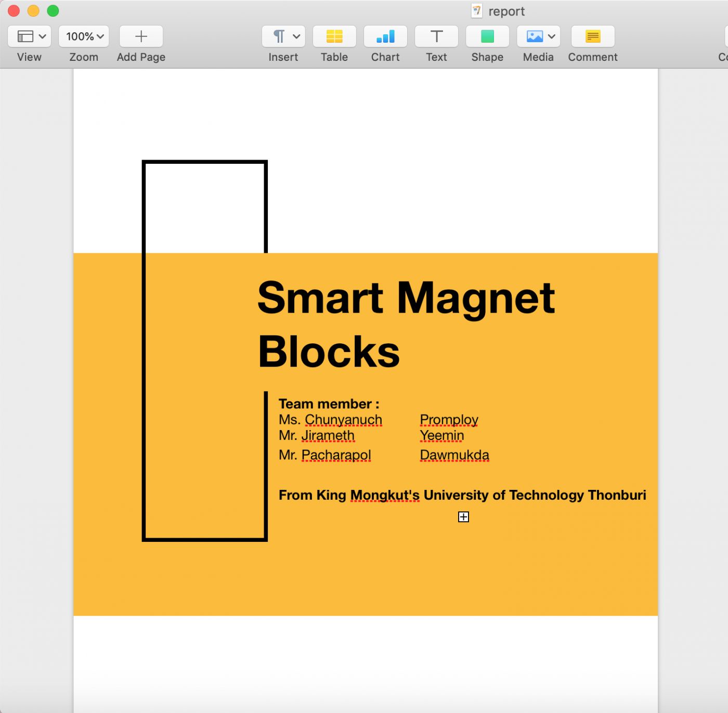Image resolution: width=728 pixels, height=713 pixels.
Task: Click the Add Page plus icon
Action: 141,36
